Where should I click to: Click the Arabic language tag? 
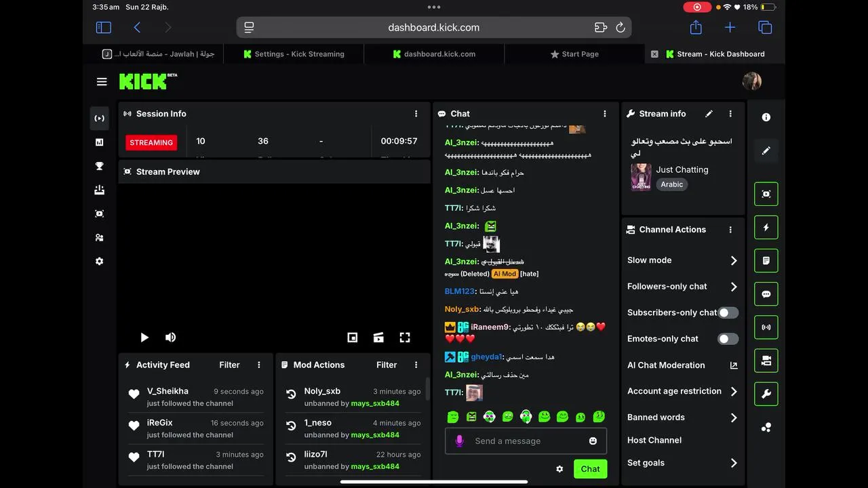click(x=672, y=184)
